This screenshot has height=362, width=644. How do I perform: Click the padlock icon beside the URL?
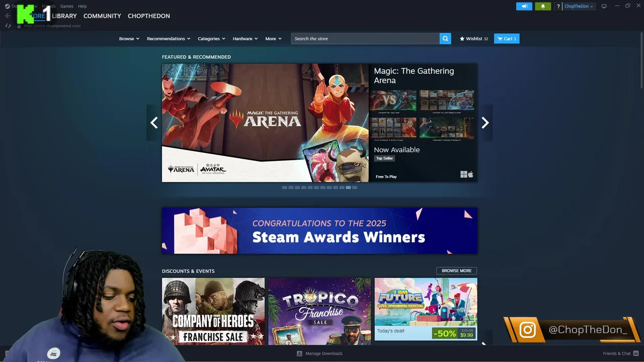click(x=19, y=26)
